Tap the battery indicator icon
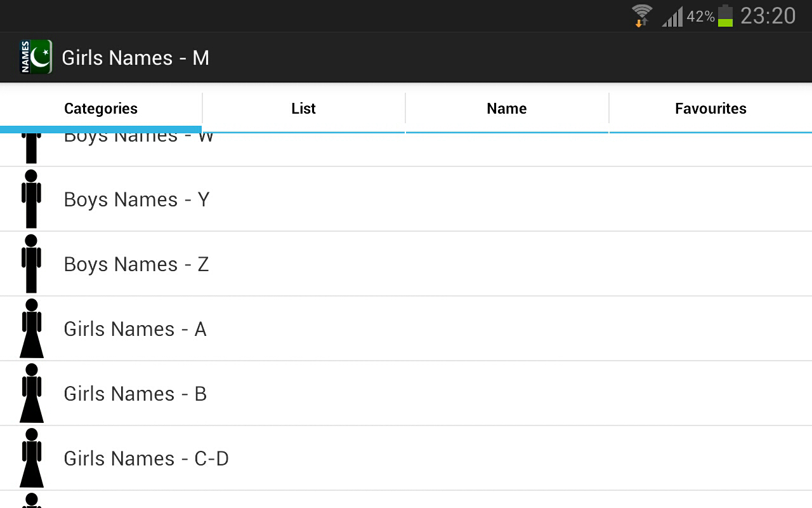 click(x=725, y=16)
